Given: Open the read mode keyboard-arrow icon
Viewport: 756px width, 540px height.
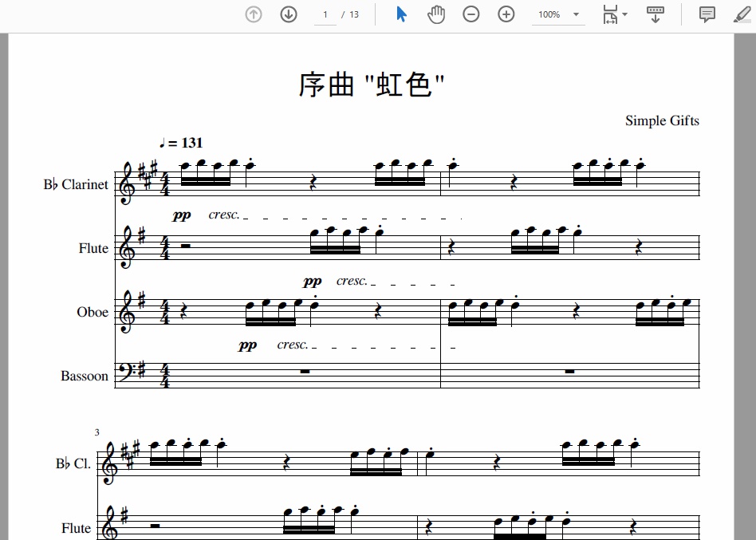Looking at the screenshot, I should coord(656,14).
